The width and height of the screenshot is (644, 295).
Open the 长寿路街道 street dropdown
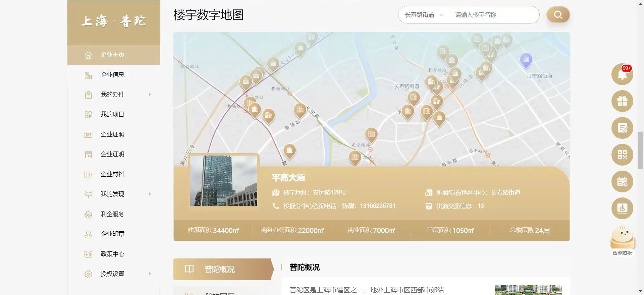(424, 15)
